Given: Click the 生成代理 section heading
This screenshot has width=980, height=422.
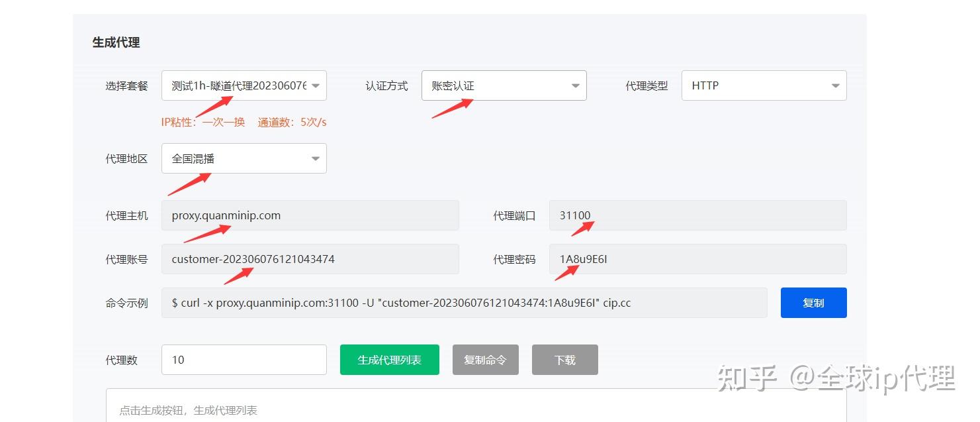Looking at the screenshot, I should 108,40.
